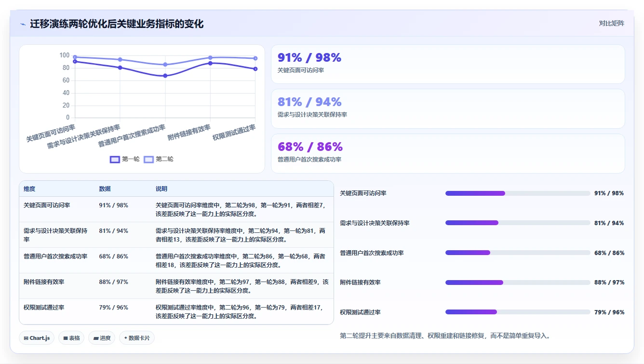Click the 对比矩阵 label in the header
The image size is (644, 364).
tap(611, 23)
